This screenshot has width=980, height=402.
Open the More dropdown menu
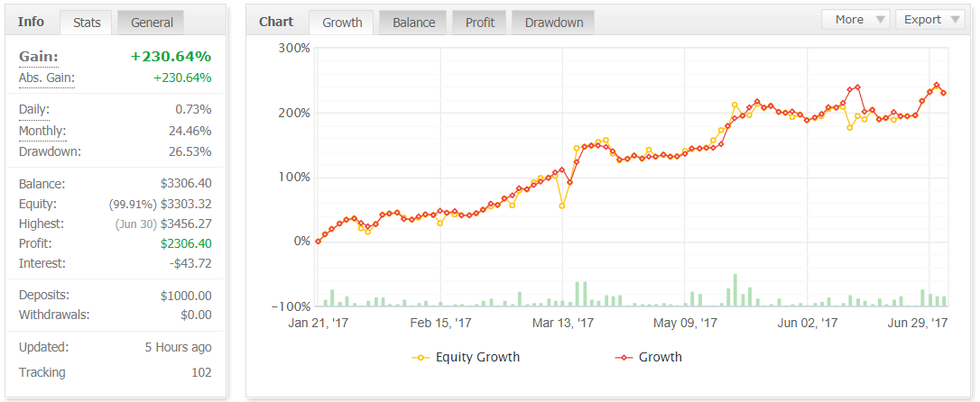[855, 19]
